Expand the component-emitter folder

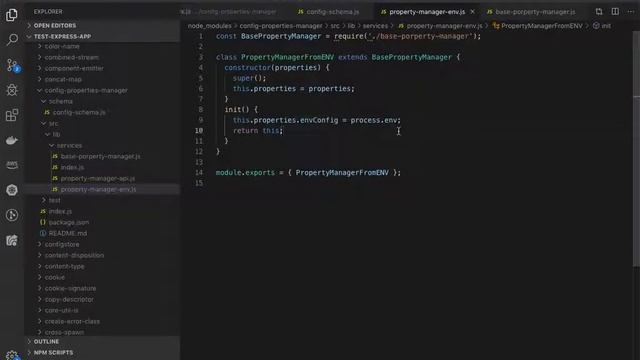click(x=102, y=68)
